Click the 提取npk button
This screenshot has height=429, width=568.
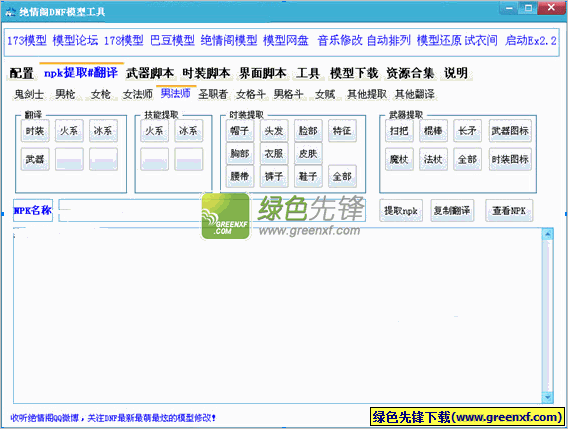(401, 211)
